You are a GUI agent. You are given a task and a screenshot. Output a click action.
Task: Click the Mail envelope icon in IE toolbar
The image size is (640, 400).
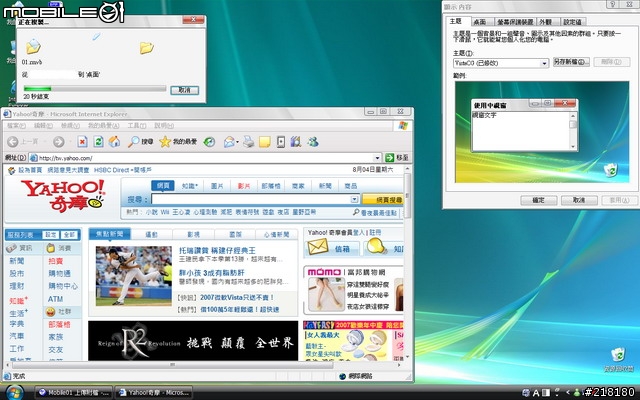click(229, 142)
